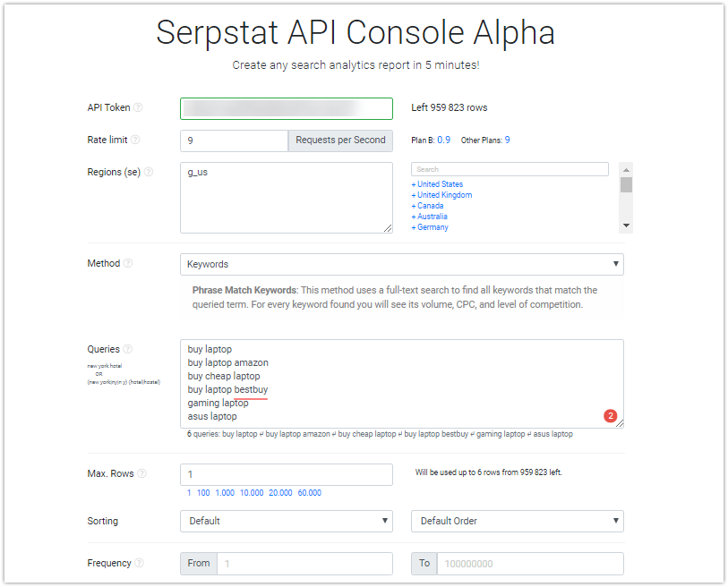The width and height of the screenshot is (728, 587).
Task: Click into the Queries textarea
Action: [401, 384]
